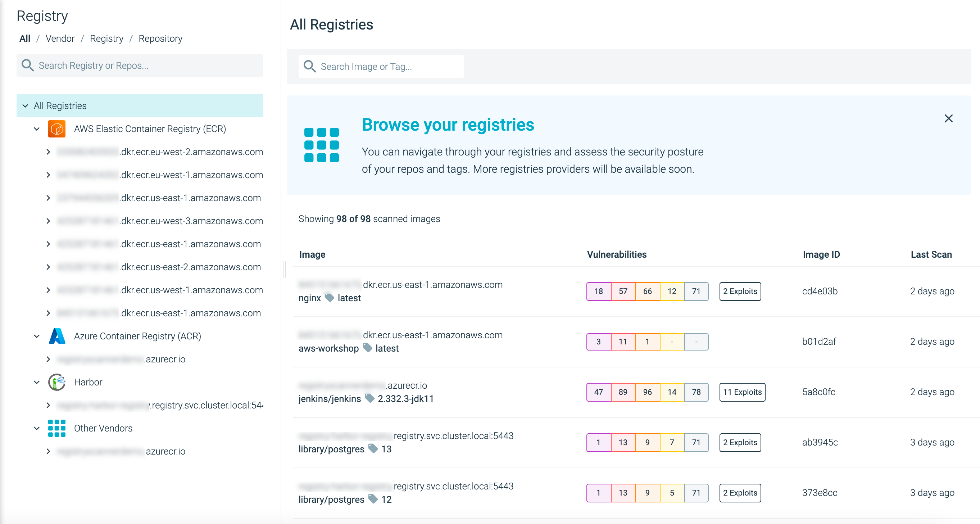Expand the dkr.ecr.us-east-1 first registry entry
The image size is (980, 524).
(48, 198)
